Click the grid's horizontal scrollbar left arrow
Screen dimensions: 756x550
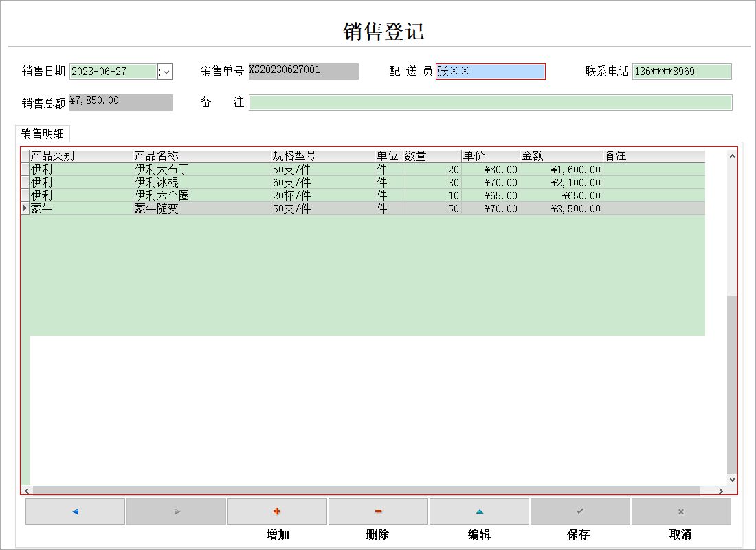point(27,491)
